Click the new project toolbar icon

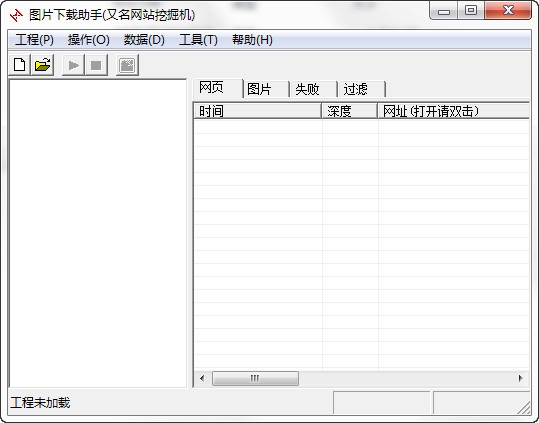click(x=20, y=65)
